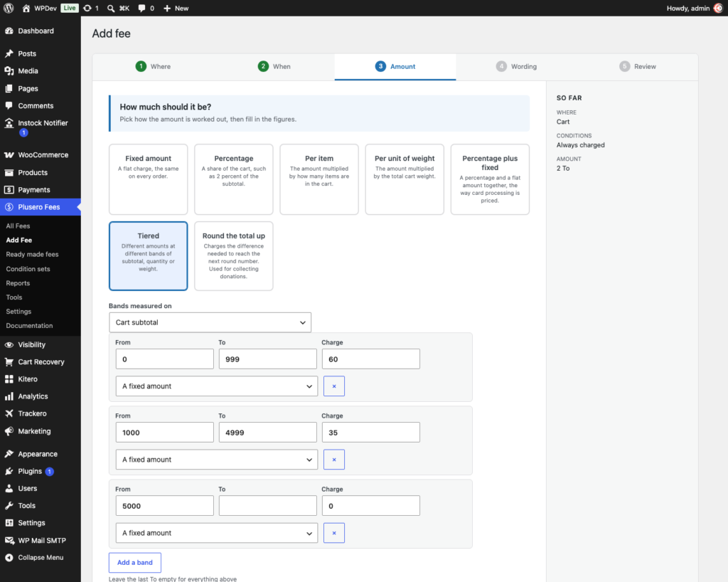Open the sidebar Tools wrench icon
728x582 pixels.
point(9,505)
